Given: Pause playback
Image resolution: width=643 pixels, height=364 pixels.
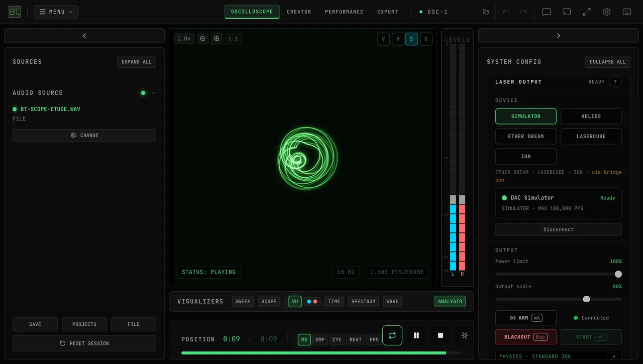Looking at the screenshot, I should 416,335.
